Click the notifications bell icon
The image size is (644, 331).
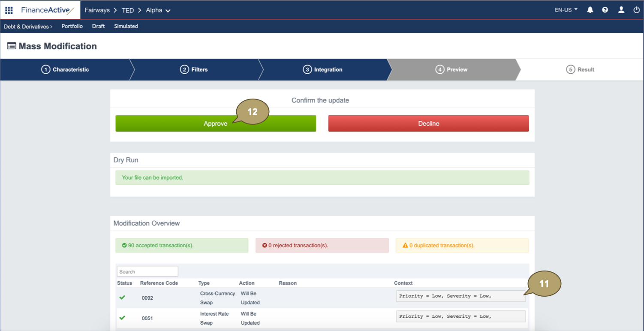(x=590, y=10)
